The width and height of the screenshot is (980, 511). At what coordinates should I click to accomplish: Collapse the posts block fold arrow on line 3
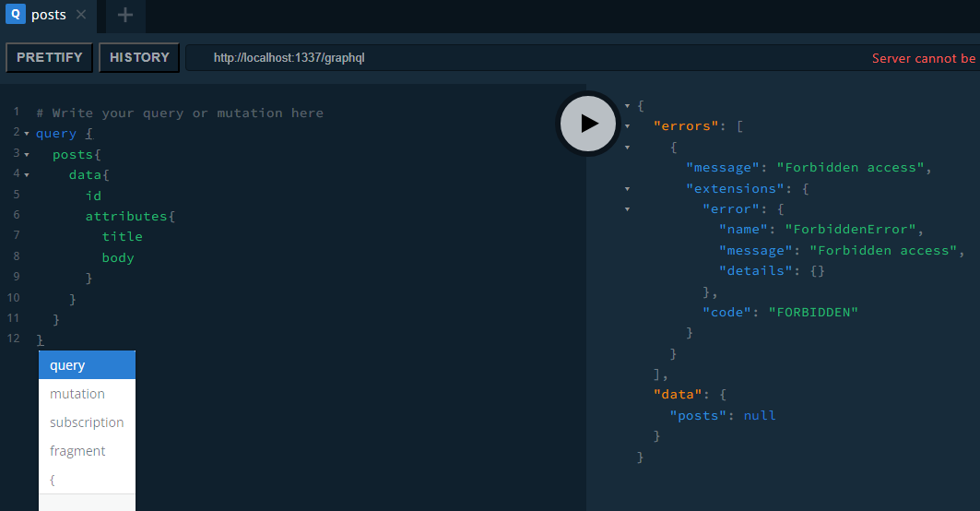tap(26, 154)
